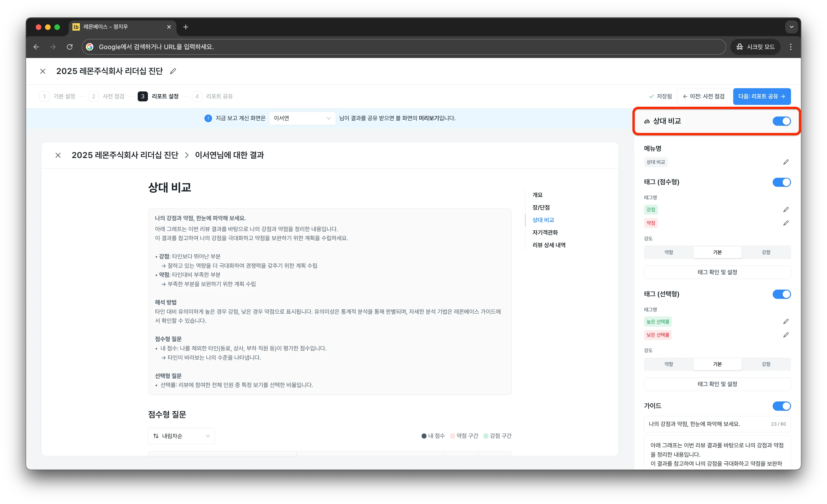Viewport: 827px width, 504px height.
Task: Click the browser back arrow
Action: (36, 47)
